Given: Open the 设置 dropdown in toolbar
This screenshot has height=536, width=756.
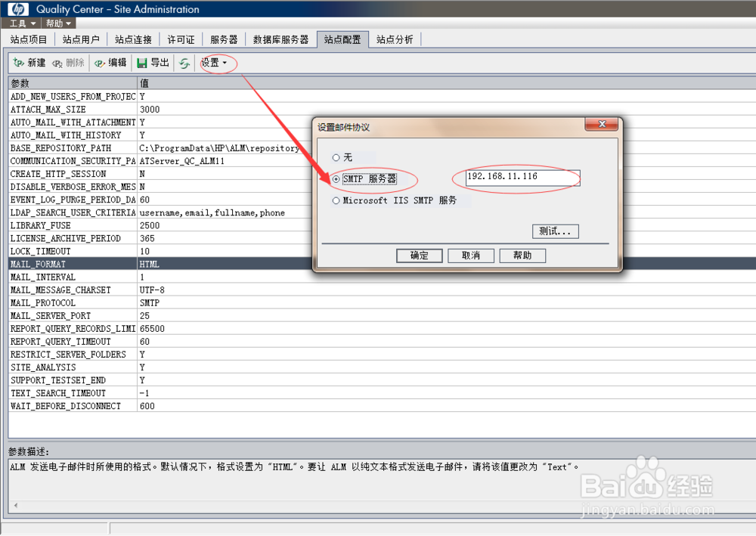Looking at the screenshot, I should pyautogui.click(x=214, y=63).
